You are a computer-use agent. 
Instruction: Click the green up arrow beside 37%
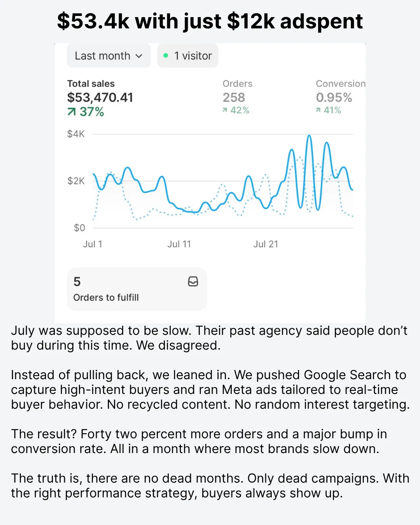(72, 112)
